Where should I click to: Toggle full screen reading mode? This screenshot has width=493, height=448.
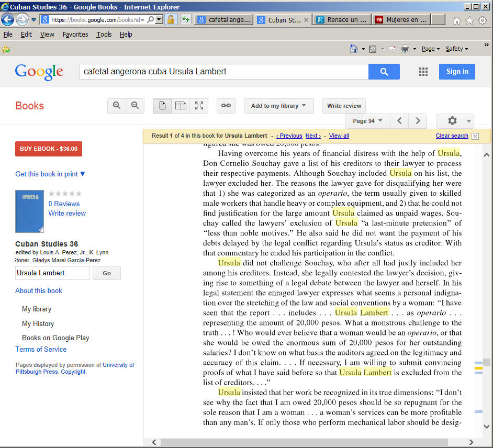[x=199, y=106]
